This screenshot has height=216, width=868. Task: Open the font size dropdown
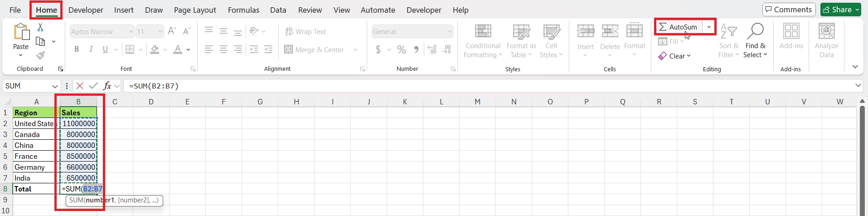pyautogui.click(x=160, y=31)
